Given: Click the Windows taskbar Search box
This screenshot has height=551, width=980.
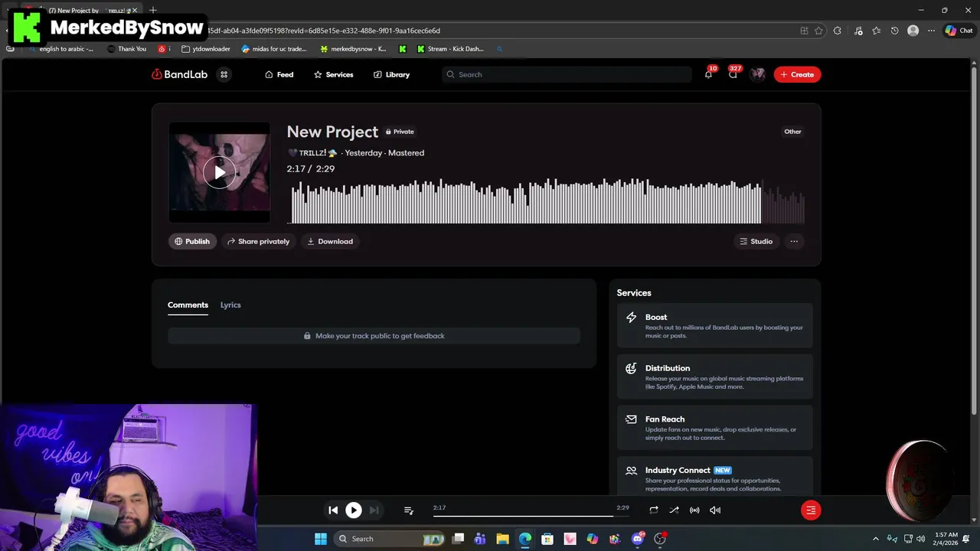Looking at the screenshot, I should [388, 539].
